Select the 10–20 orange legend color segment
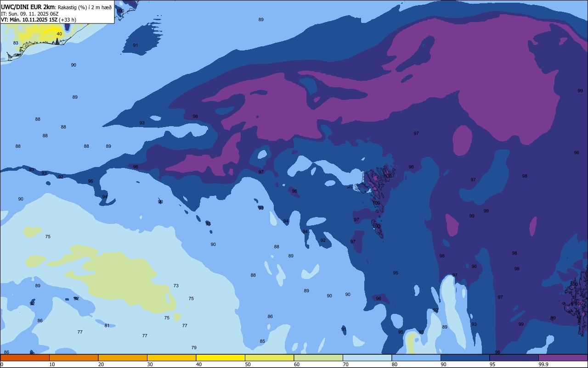588x368 pixels. [73, 357]
